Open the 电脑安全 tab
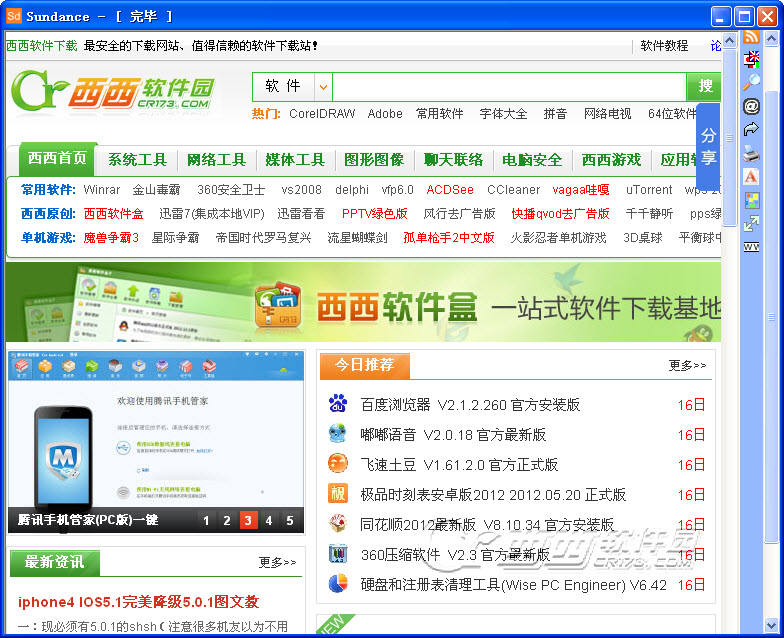Image resolution: width=784 pixels, height=638 pixels. click(x=532, y=160)
